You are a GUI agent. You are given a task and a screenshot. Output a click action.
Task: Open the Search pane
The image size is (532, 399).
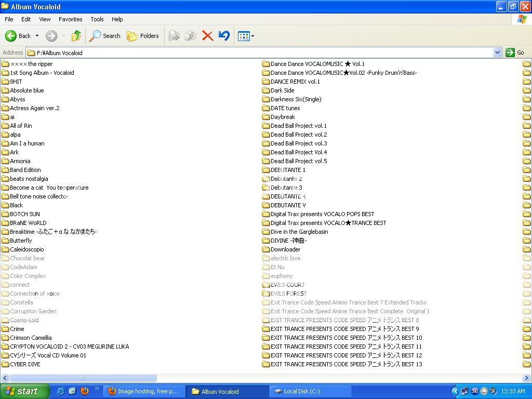coord(104,36)
